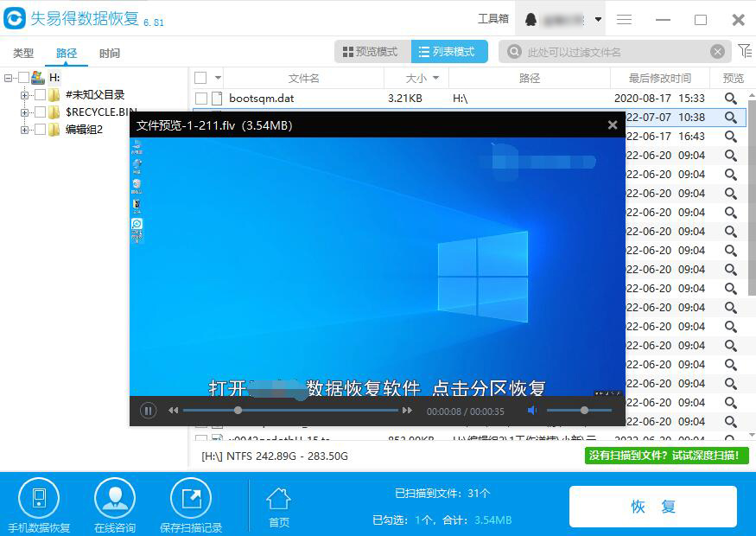Switch to 预览模式 preview mode
The image size is (756, 536).
tap(372, 52)
